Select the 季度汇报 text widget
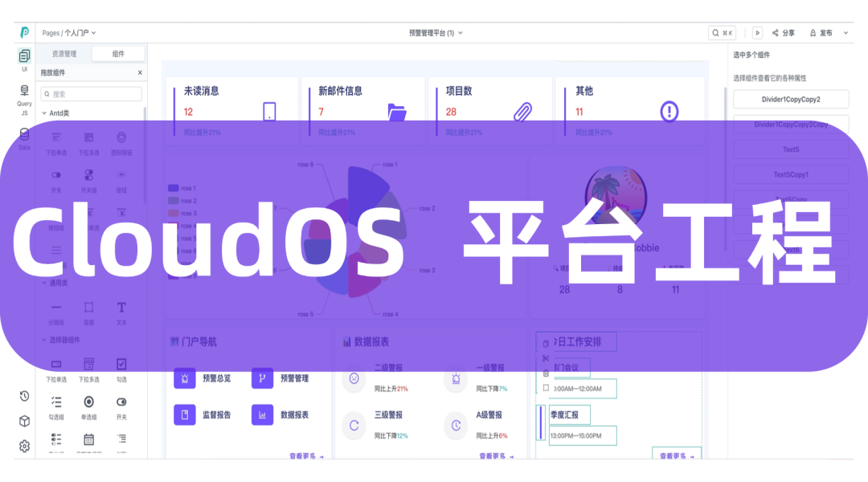The width and height of the screenshot is (868, 482). 570,415
